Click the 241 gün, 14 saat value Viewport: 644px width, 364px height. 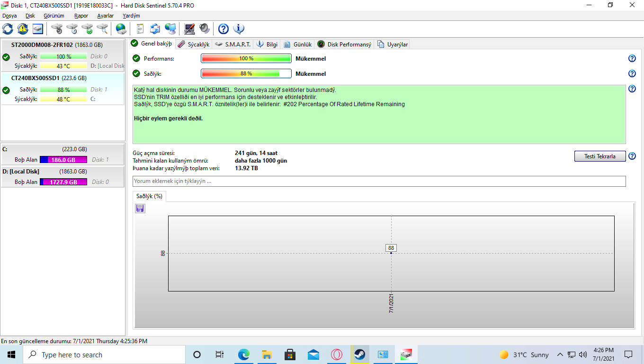(256, 153)
